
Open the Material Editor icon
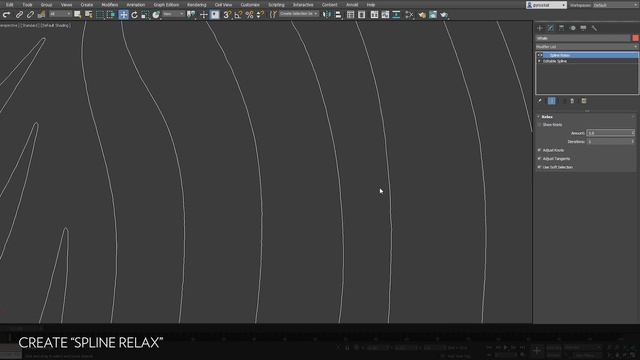click(x=409, y=15)
